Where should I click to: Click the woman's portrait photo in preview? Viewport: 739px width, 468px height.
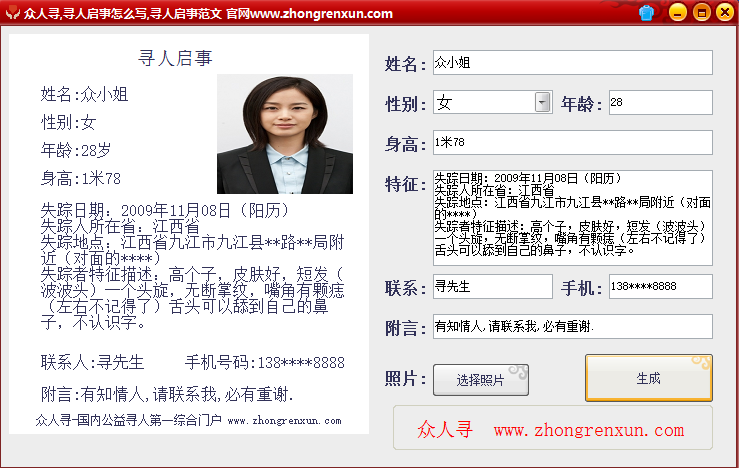(285, 134)
